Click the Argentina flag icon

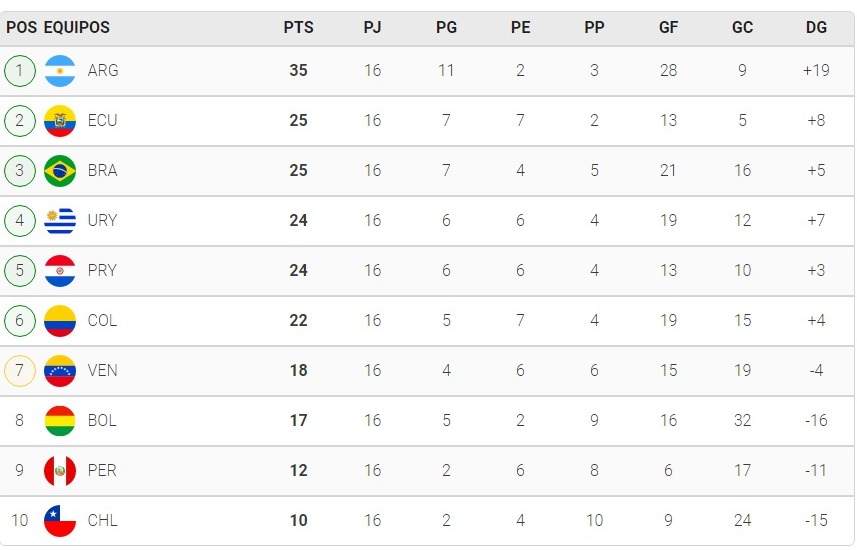coord(60,71)
